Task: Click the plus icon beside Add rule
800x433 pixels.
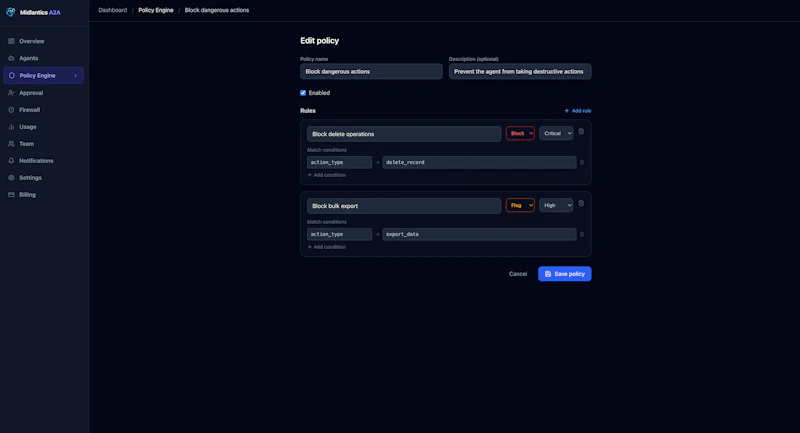Action: coord(566,111)
